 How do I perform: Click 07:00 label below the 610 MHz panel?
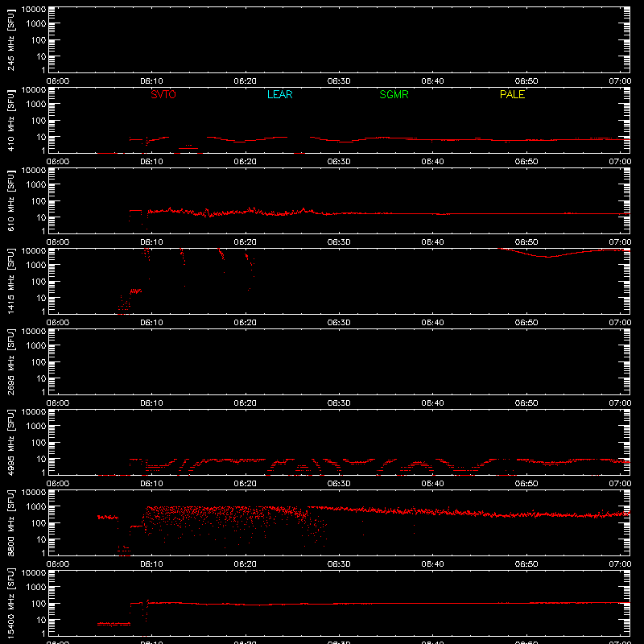tap(620, 242)
